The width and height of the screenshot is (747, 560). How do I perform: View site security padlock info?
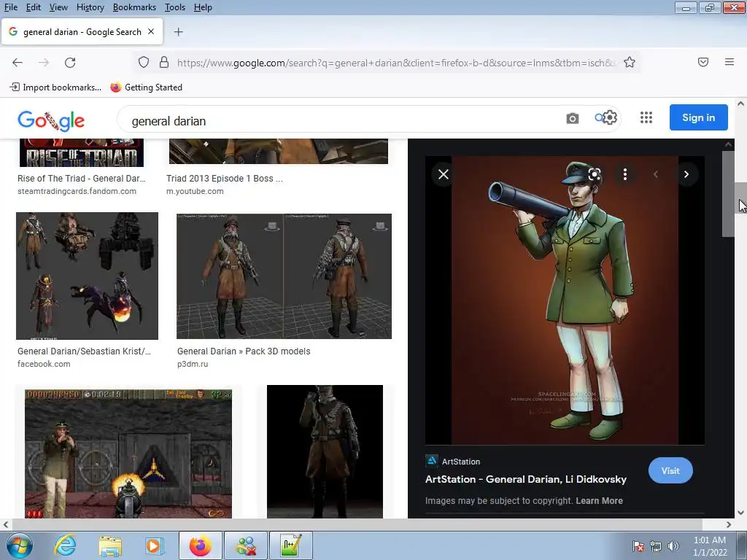coord(164,63)
